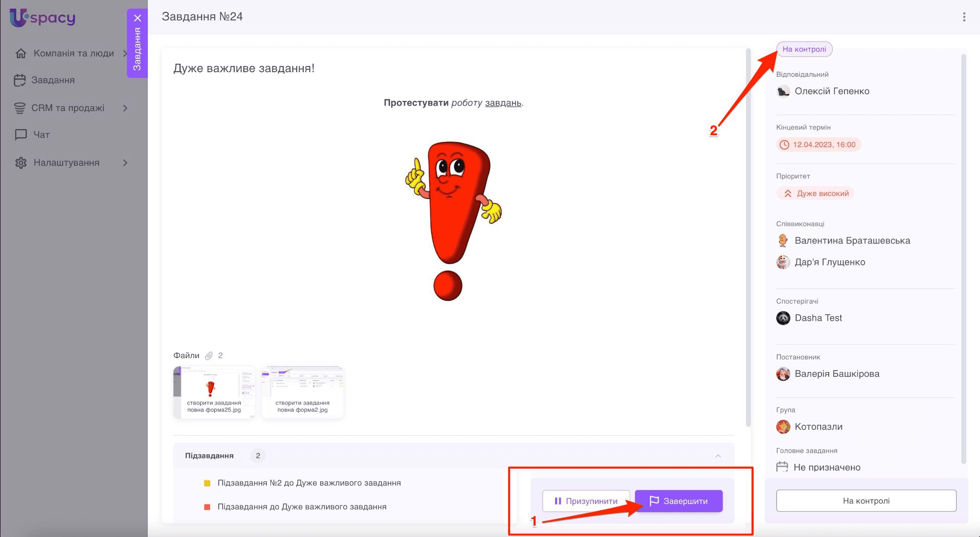Click the chat bubble icon in sidebar
The width and height of the screenshot is (980, 537).
click(x=21, y=135)
